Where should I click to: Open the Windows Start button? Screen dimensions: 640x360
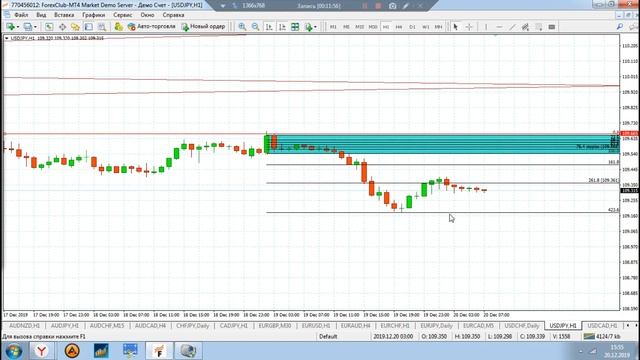14,351
